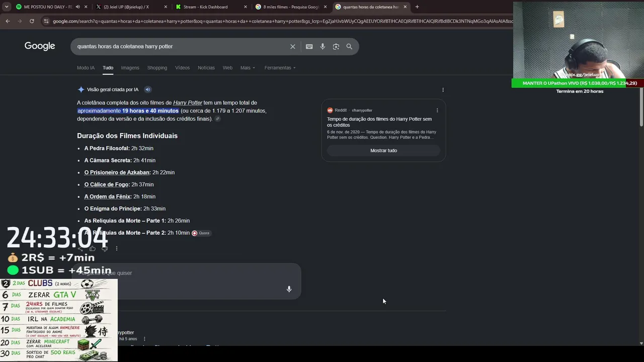This screenshot has width=644, height=362.
Task: Click the Google search query field
Action: tap(181, 46)
